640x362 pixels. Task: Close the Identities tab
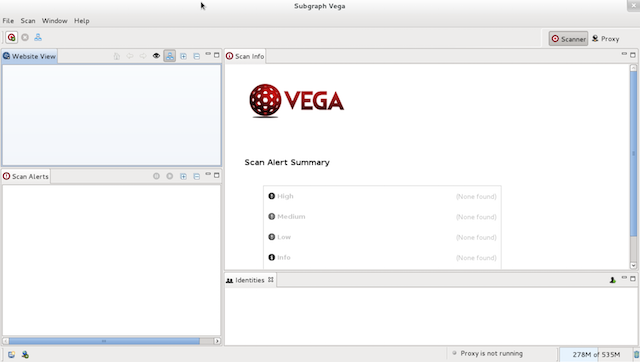click(x=271, y=280)
